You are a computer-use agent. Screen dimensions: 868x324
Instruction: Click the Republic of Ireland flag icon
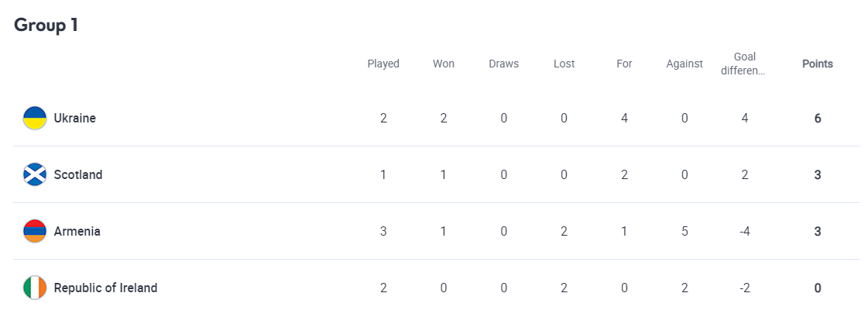point(35,288)
